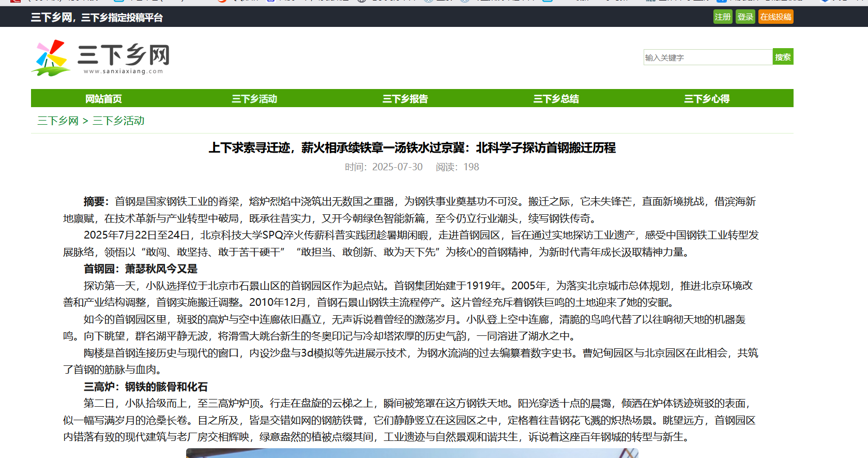
Task: Click the 登录 button in top bar
Action: (745, 17)
